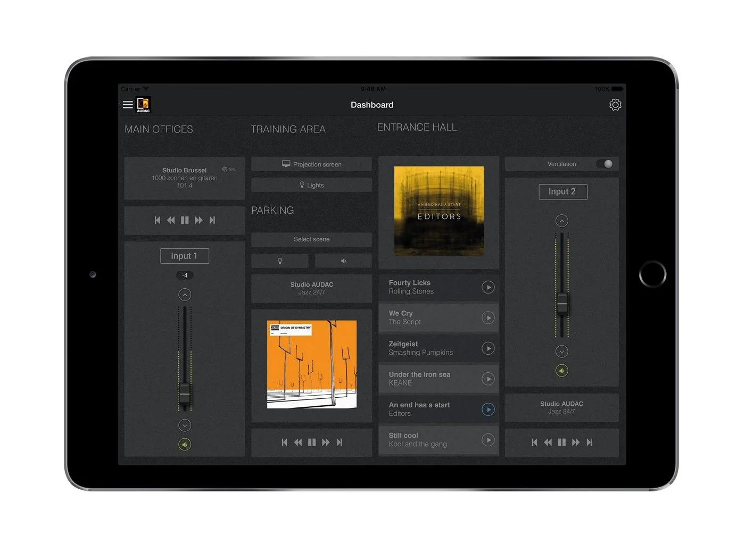Play An end has a start track

tap(488, 409)
